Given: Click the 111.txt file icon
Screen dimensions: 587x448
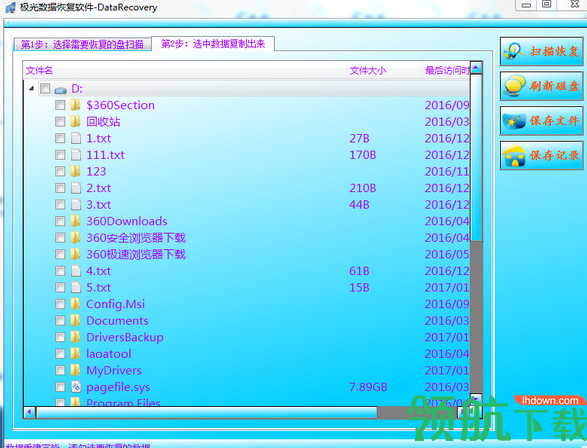Looking at the screenshot, I should [x=76, y=155].
